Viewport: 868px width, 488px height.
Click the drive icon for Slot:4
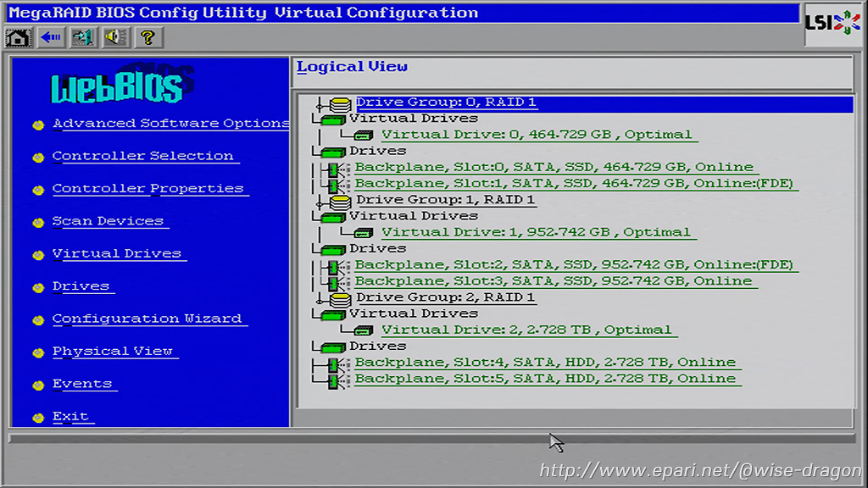337,364
